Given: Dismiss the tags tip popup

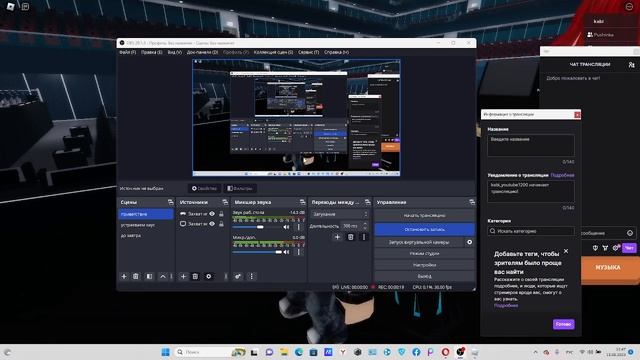Looking at the screenshot, I should (x=566, y=251).
